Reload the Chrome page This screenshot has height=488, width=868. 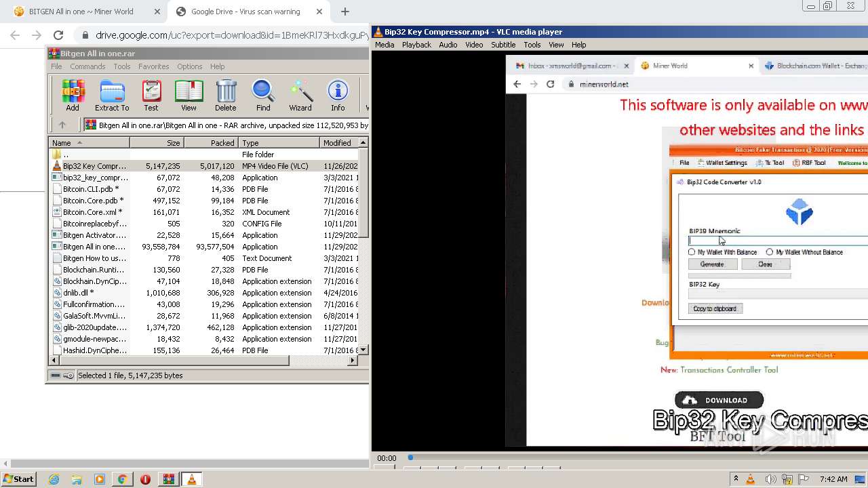58,35
